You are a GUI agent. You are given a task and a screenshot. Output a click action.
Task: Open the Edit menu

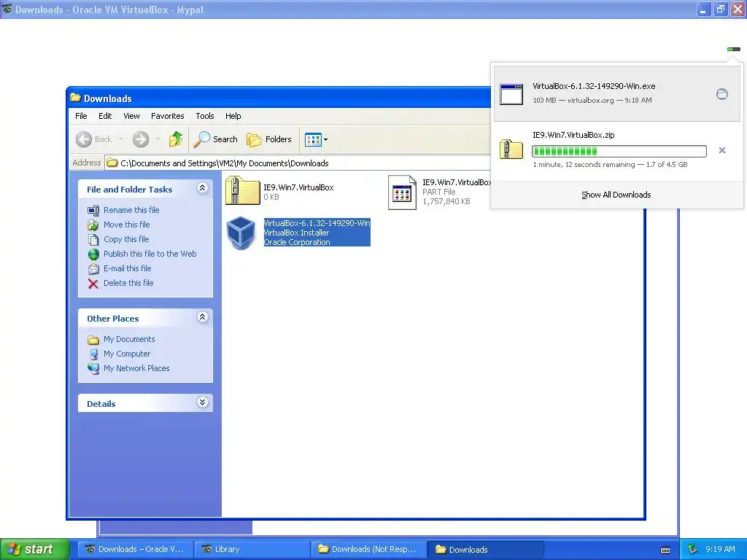[105, 116]
